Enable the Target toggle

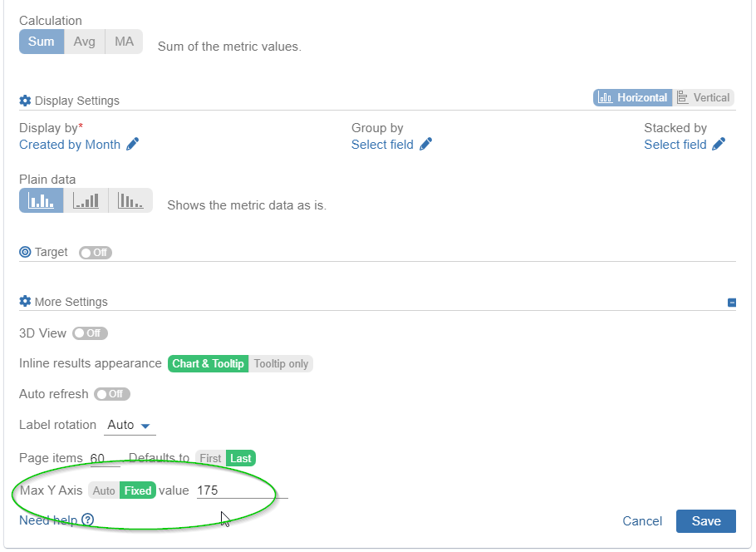click(x=95, y=252)
